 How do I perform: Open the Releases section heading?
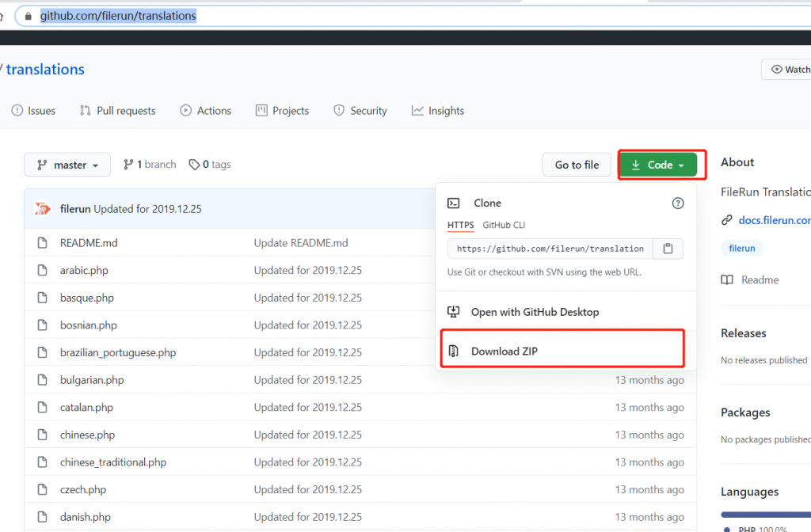tap(743, 333)
